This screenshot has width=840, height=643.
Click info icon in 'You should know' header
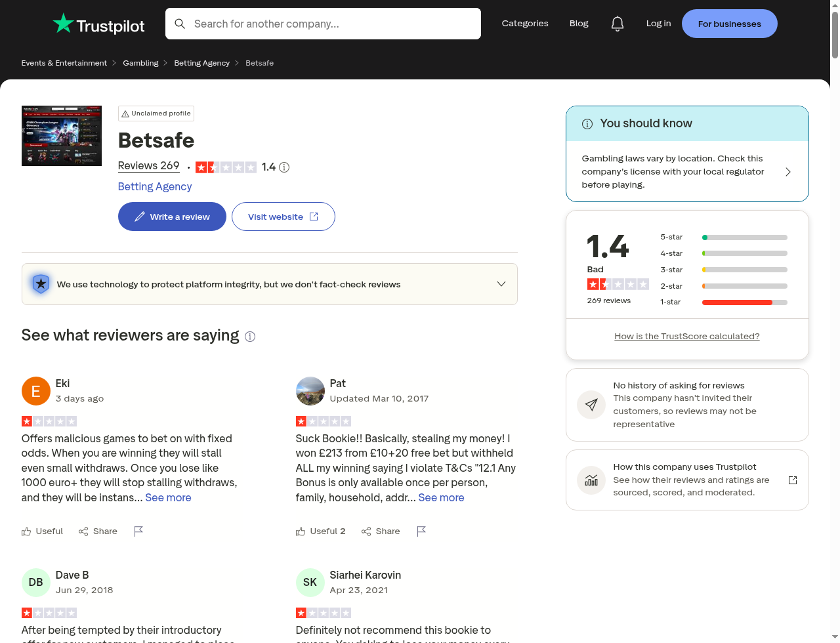(x=587, y=124)
